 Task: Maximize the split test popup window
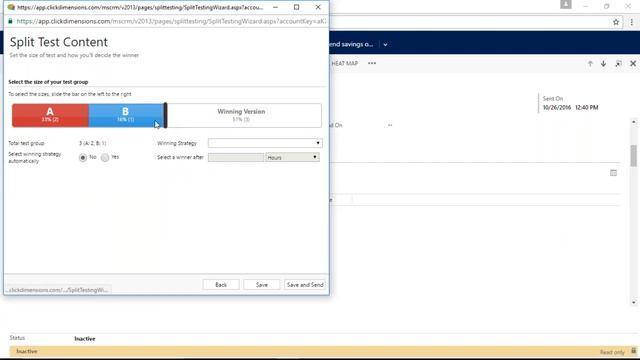coord(297,7)
